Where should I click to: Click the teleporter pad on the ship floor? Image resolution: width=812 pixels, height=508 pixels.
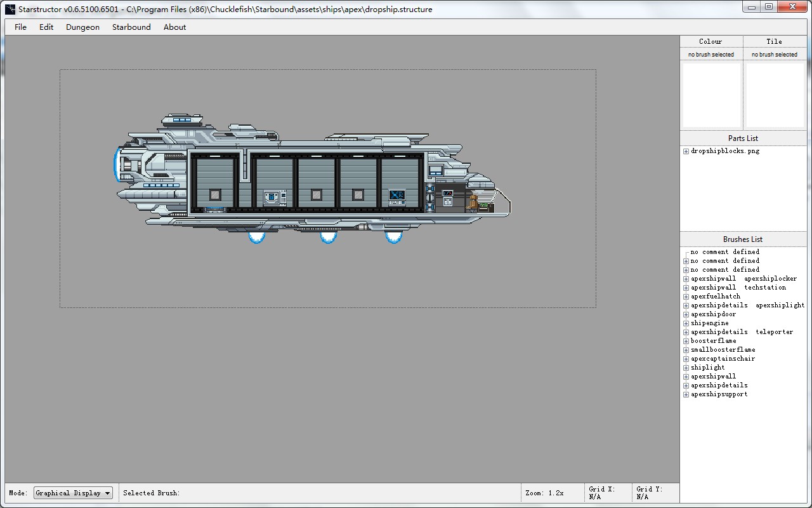tap(214, 208)
